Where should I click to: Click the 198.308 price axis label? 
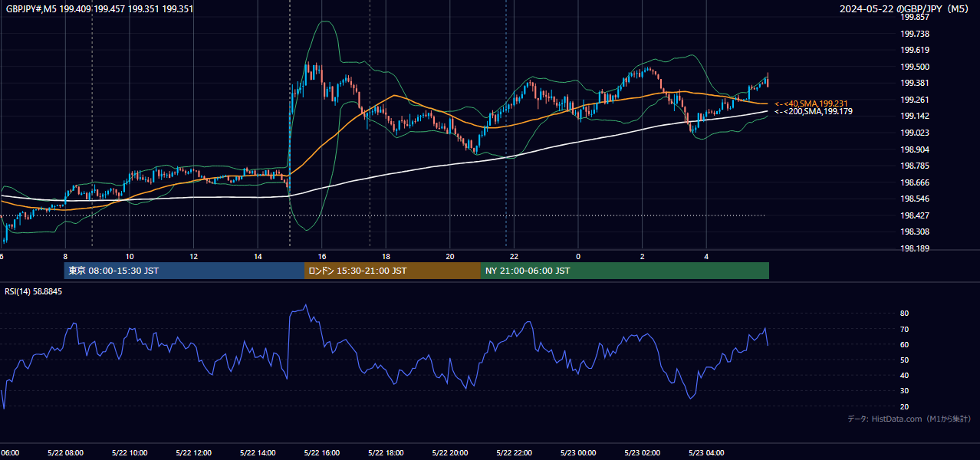coord(914,232)
